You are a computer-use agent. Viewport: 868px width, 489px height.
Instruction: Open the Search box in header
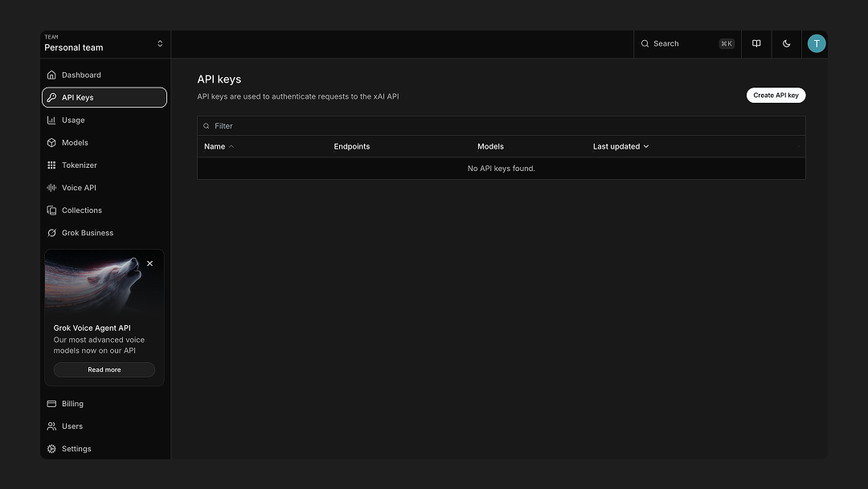687,43
